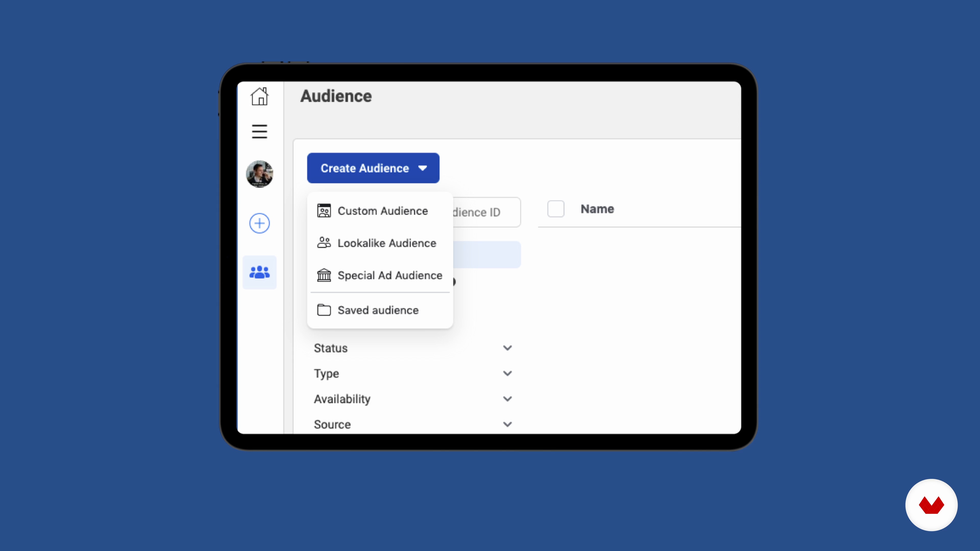Click the audience ID search field
Image resolution: width=980 pixels, height=551 pixels.
click(x=487, y=212)
